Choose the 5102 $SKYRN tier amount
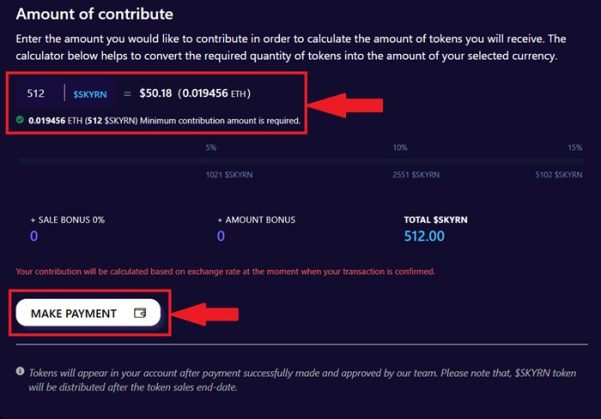601x419 pixels. click(558, 174)
